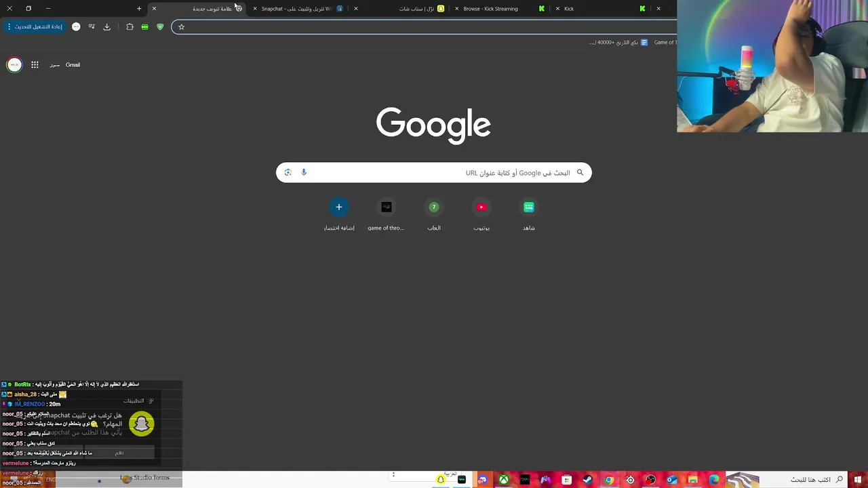Open the شاهد shortcut tile
868x488 pixels.
[x=529, y=214]
